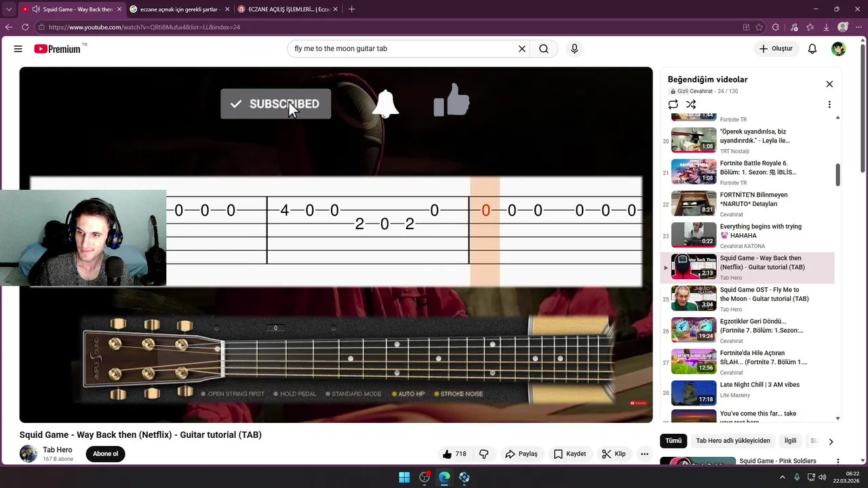
Task: Open the YouTube hamburger guide menu
Action: pyautogui.click(x=18, y=49)
